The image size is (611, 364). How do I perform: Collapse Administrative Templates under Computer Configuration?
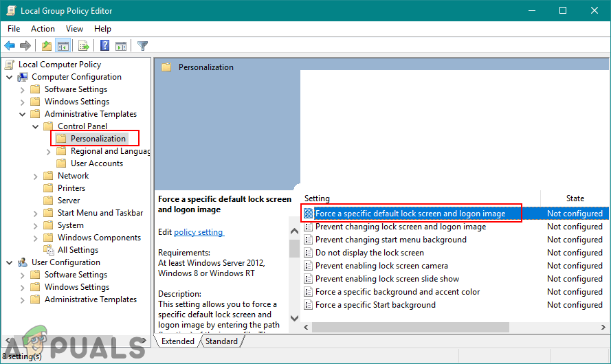[x=22, y=115]
